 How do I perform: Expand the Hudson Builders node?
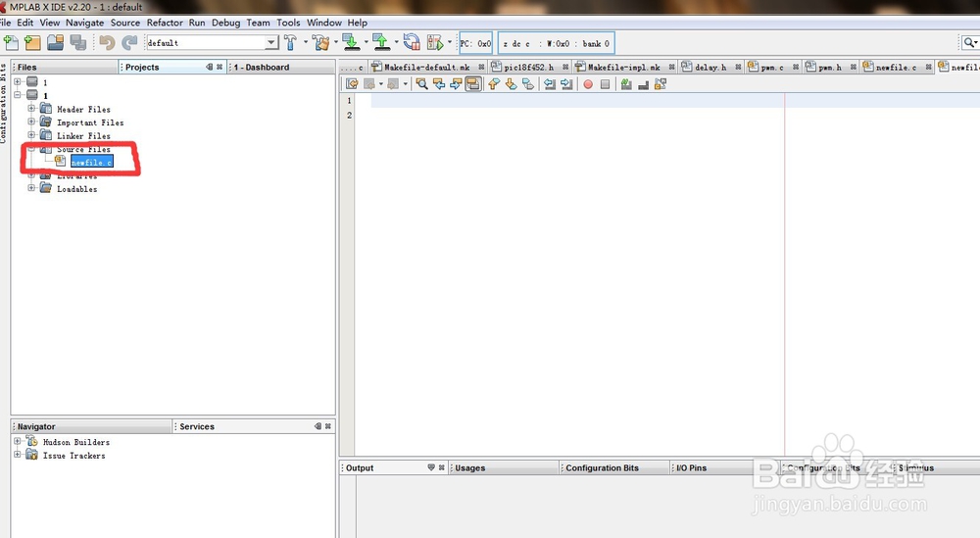click(x=18, y=441)
